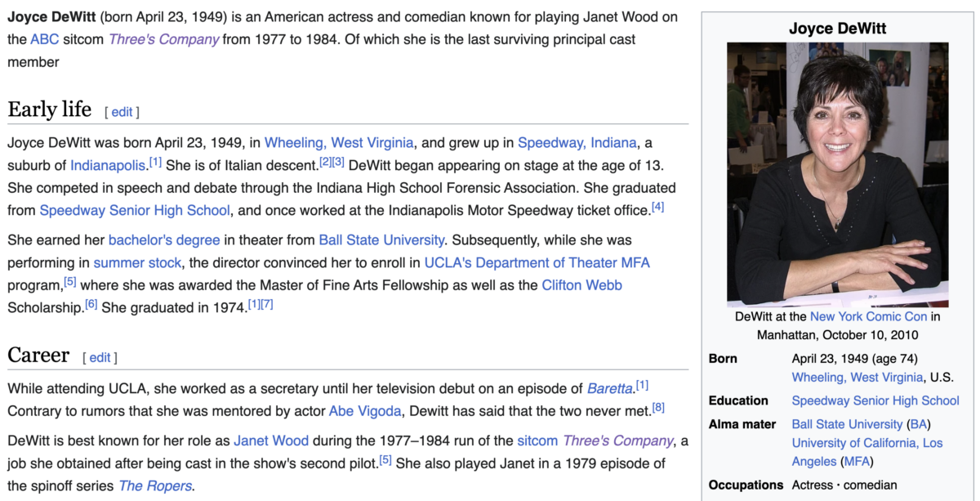Image resolution: width=980 pixels, height=501 pixels.
Task: Open UCLA's Department of Theater MFA link
Action: pos(537,263)
